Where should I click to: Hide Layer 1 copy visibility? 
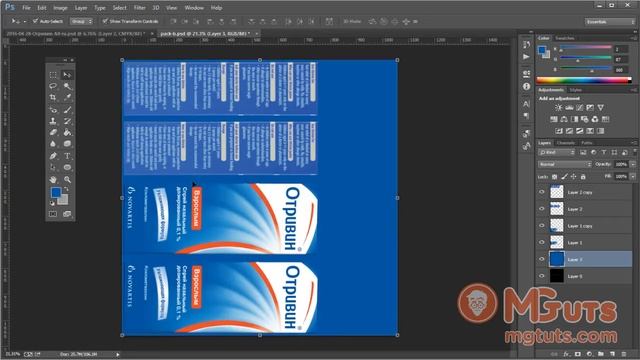[542, 226]
